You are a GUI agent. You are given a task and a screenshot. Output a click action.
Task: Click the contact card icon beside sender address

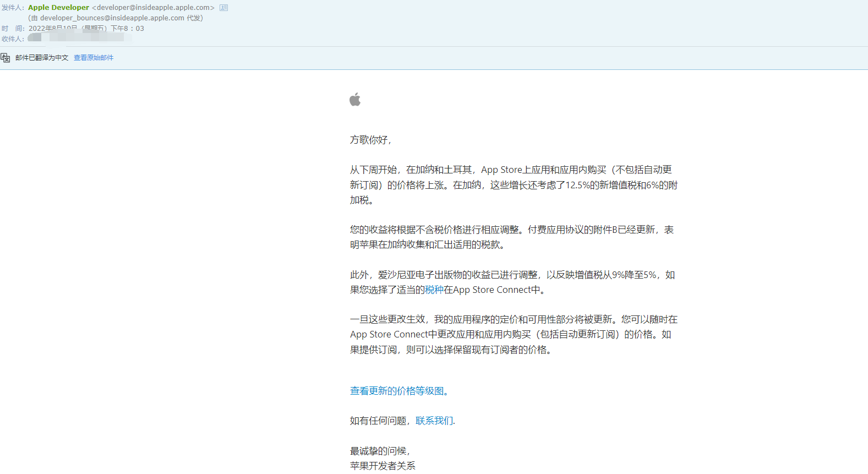(x=223, y=8)
